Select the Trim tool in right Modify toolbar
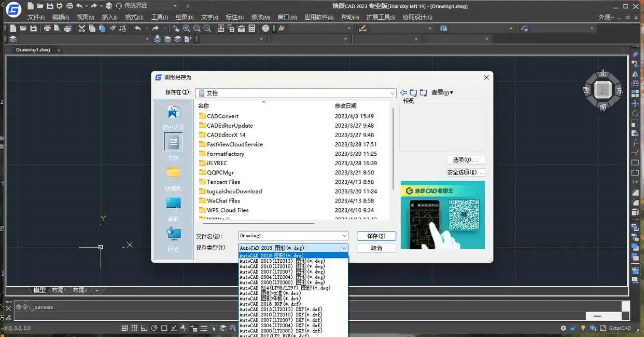Viewport: 644px width, 337px height. [x=635, y=143]
